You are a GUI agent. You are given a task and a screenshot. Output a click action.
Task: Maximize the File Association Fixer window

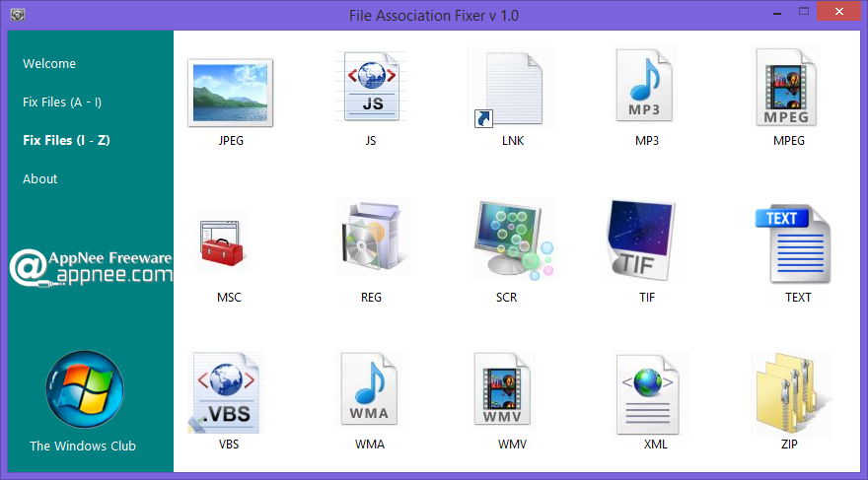click(804, 11)
